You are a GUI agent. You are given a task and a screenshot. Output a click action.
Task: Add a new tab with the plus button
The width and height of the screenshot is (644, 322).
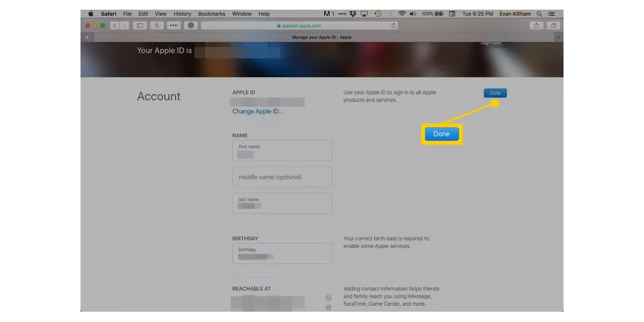coord(558,37)
